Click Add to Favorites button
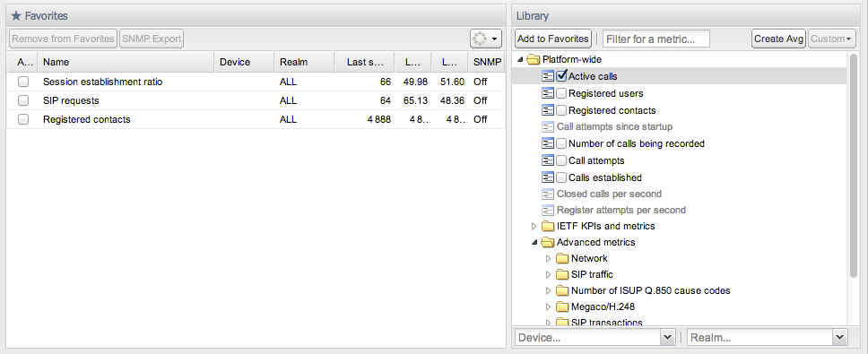 coord(553,39)
